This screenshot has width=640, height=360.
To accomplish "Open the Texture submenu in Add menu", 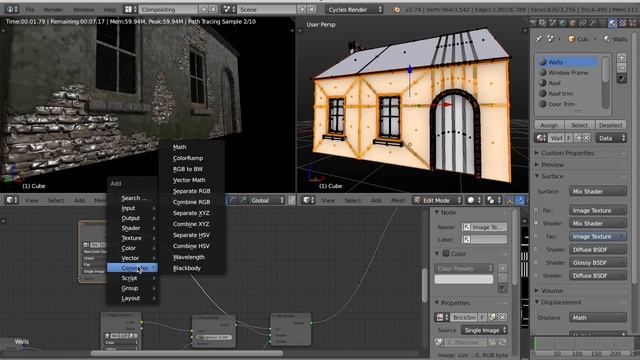I will coord(132,238).
